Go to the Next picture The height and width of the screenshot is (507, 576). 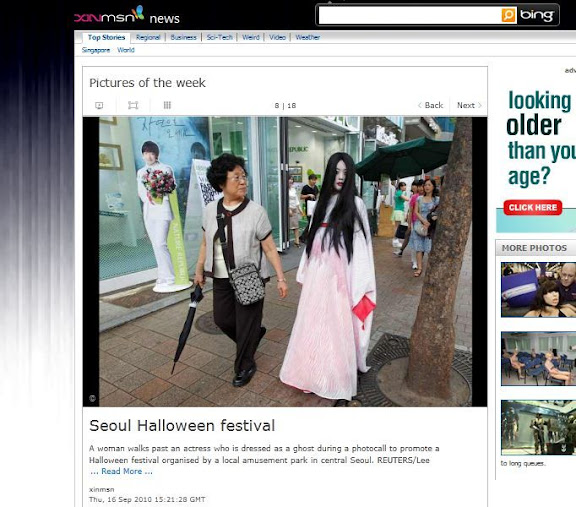[x=469, y=105]
